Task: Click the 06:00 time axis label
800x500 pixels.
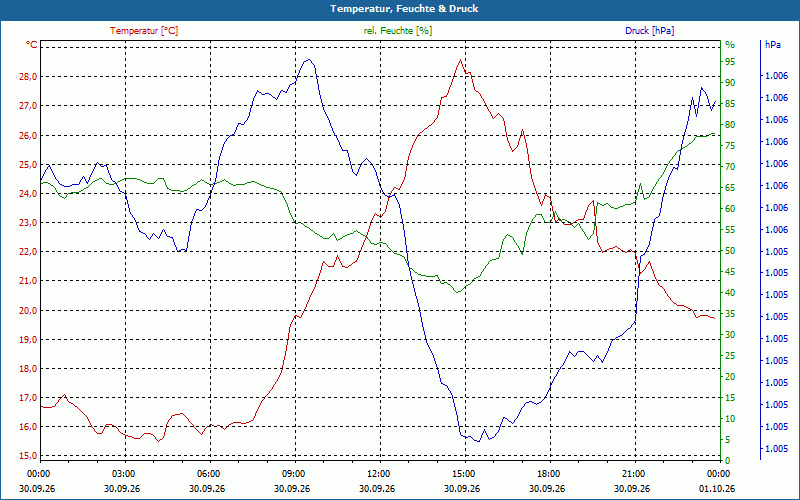Action: click(x=208, y=473)
